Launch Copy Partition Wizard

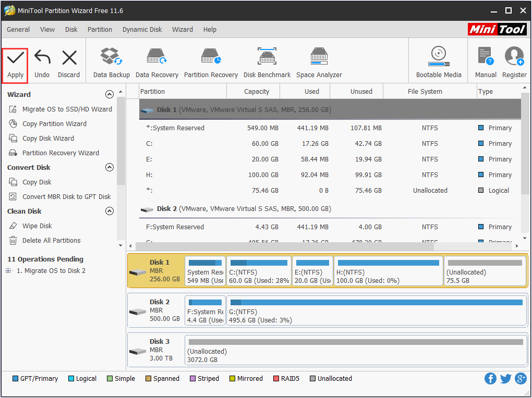pos(47,124)
